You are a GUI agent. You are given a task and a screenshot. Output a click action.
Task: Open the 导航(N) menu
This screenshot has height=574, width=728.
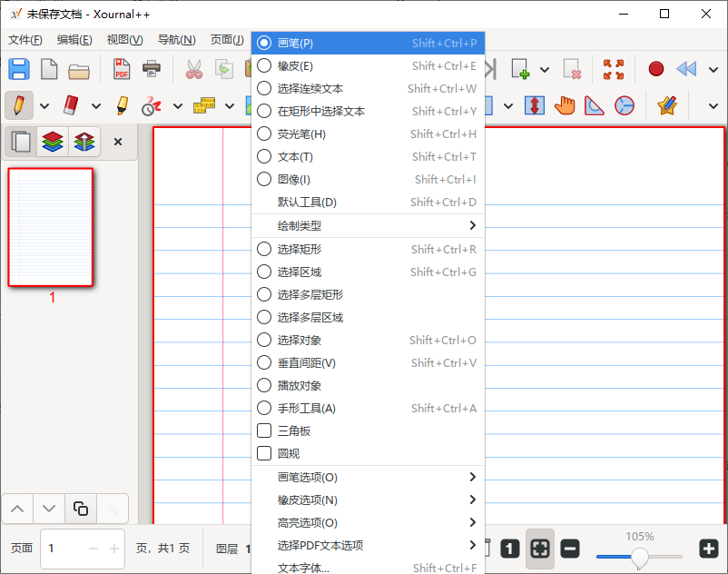pyautogui.click(x=176, y=40)
